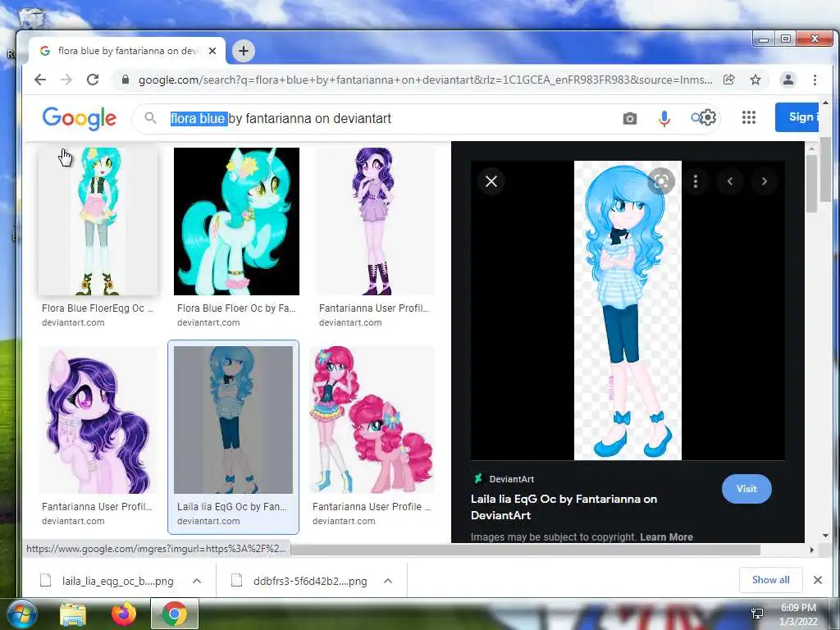Viewport: 840px width, 630px height.
Task: Open the purple-haired girl Fantarianna thumbnail
Action: pyautogui.click(x=374, y=221)
